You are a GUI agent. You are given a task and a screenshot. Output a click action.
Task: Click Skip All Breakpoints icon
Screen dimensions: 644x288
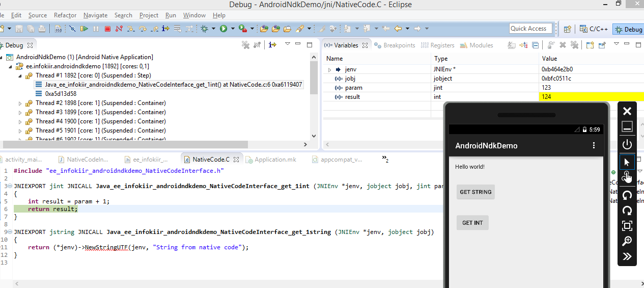tap(72, 29)
